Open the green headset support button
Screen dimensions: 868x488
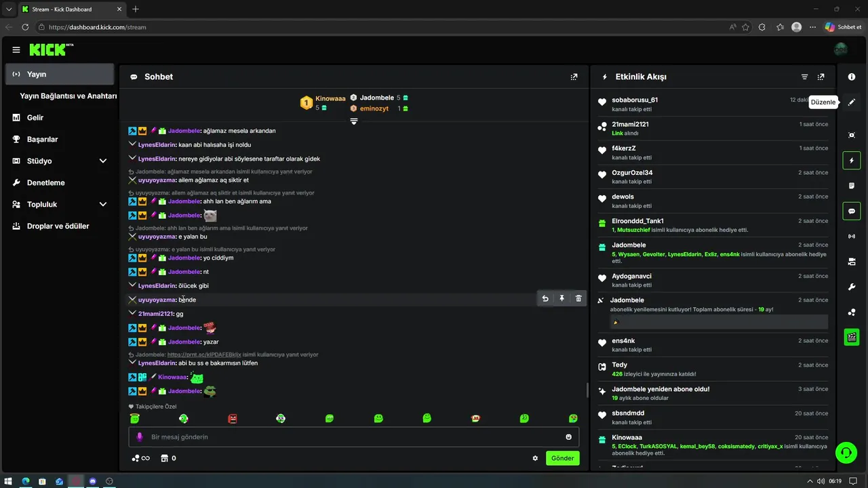point(846,452)
